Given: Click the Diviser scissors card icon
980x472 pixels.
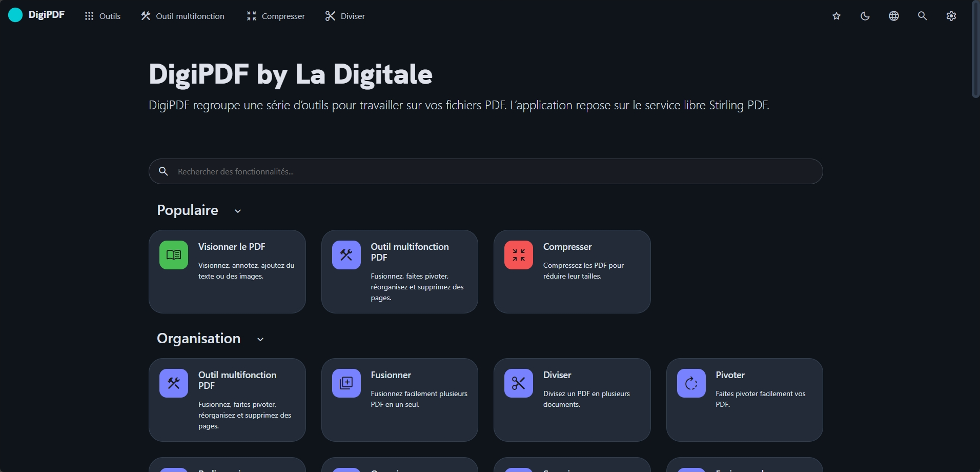Looking at the screenshot, I should (x=519, y=383).
